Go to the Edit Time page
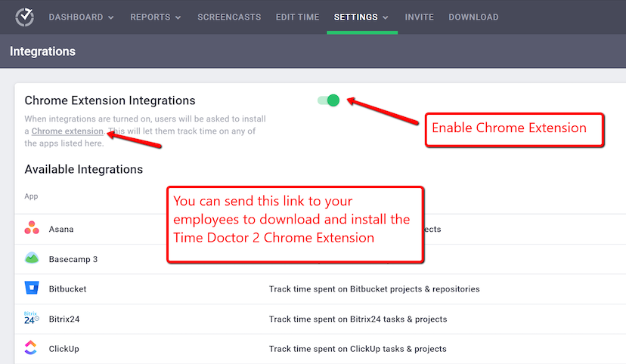 297,17
